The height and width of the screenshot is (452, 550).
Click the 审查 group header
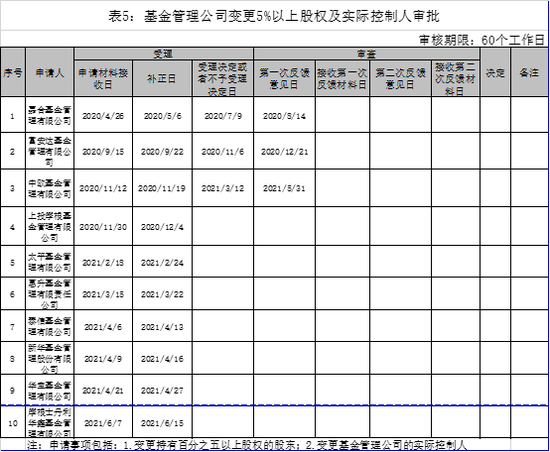point(367,54)
